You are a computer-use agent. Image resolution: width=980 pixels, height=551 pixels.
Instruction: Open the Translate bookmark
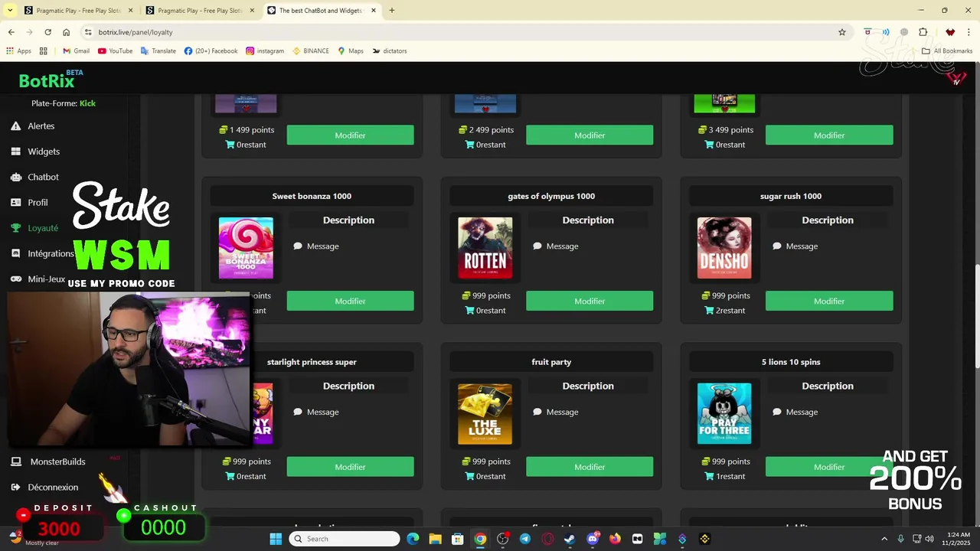tap(158, 51)
